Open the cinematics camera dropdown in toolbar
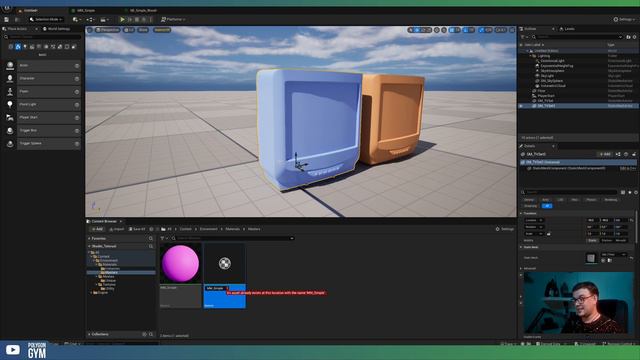 (104, 19)
